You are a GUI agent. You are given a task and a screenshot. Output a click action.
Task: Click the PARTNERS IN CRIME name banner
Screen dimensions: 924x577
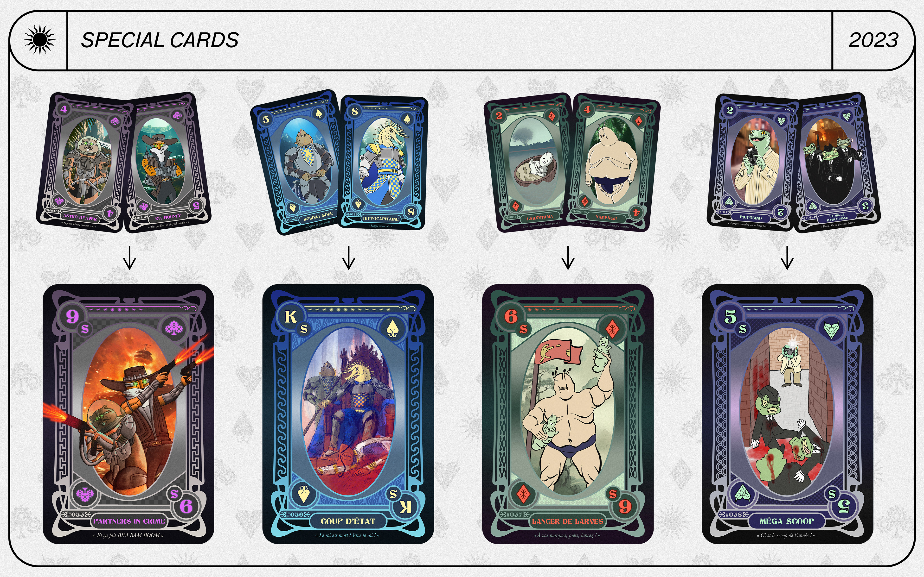coord(129,521)
